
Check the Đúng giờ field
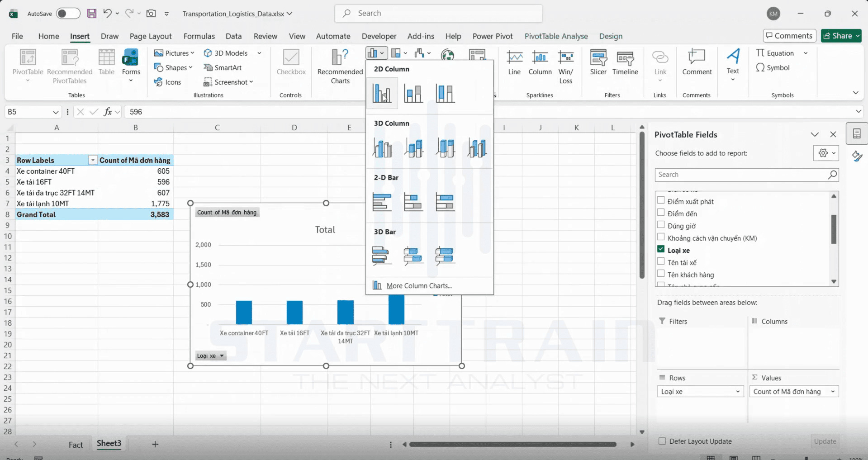661,225
